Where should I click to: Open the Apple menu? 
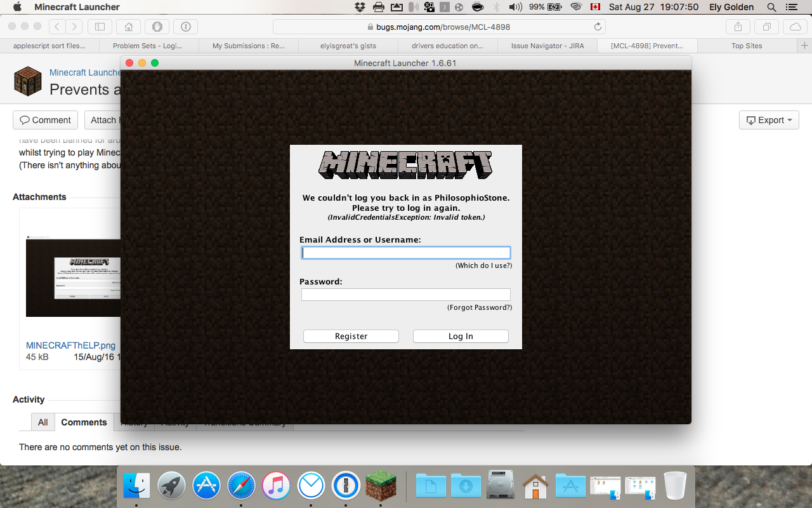click(17, 7)
